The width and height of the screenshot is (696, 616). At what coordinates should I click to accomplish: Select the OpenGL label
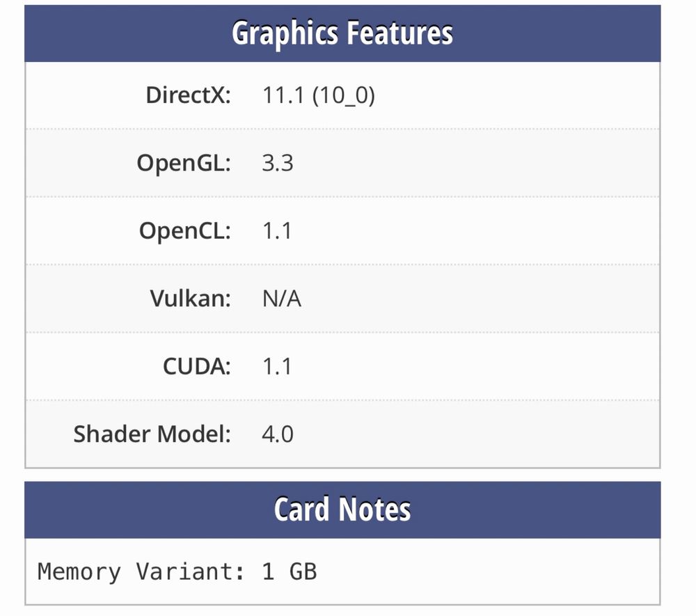[x=184, y=163]
